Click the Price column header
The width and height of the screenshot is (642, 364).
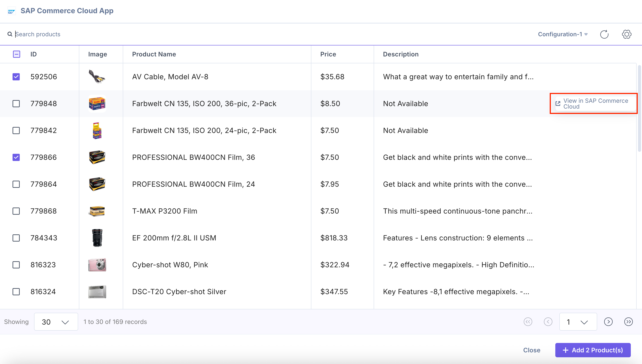click(x=328, y=54)
